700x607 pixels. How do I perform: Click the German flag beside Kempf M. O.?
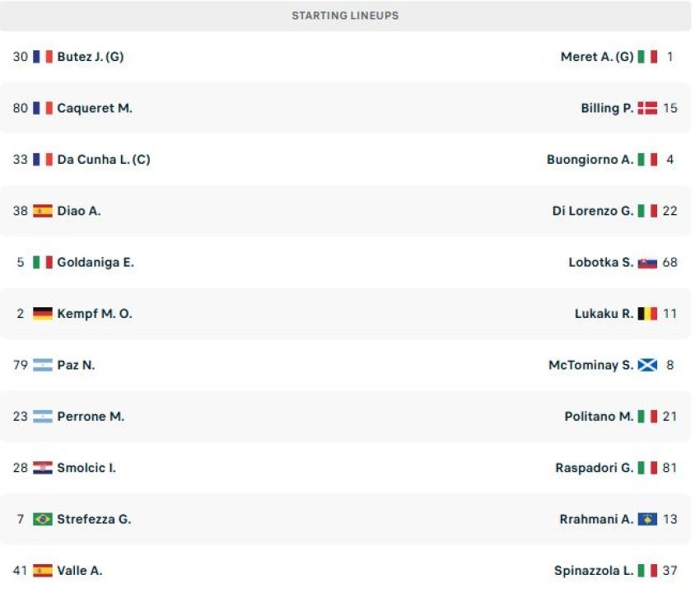coord(42,314)
